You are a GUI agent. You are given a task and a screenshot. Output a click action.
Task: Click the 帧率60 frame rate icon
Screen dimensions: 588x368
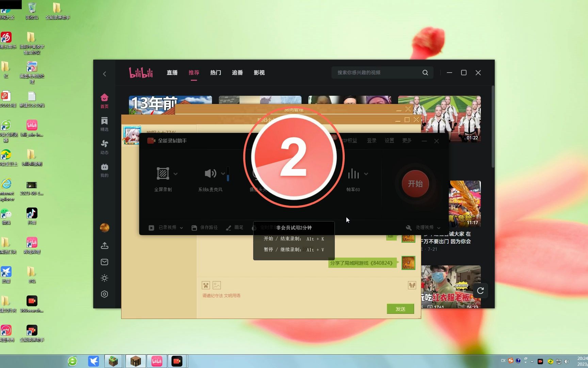[353, 174]
